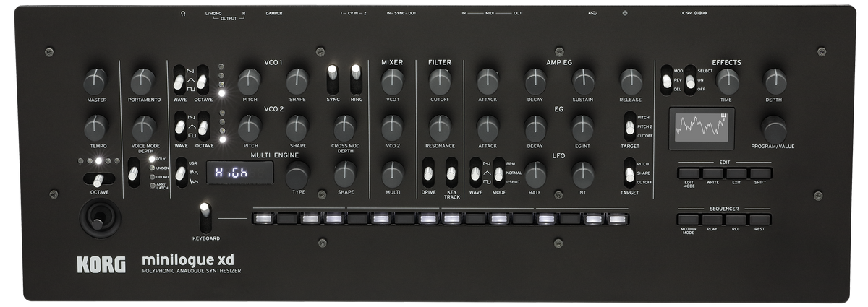Flip the VCO 1 WAVE switch
Viewport: 868px width, 307px height.
point(178,81)
